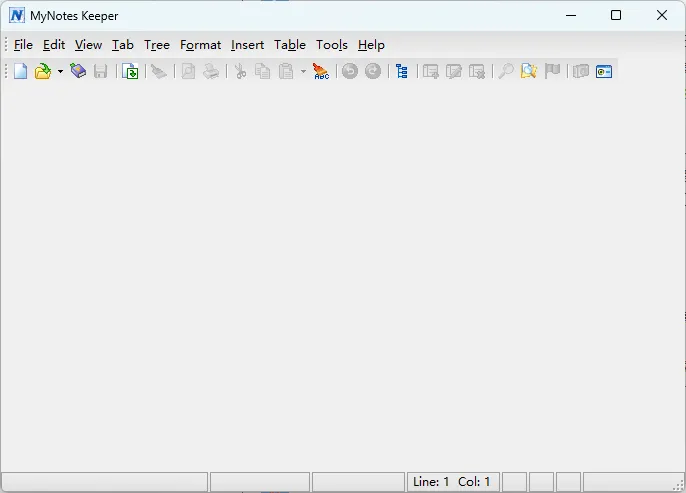Viewport: 686px width, 493px height.
Task: Open a file using the folder icon
Action: pos(43,71)
